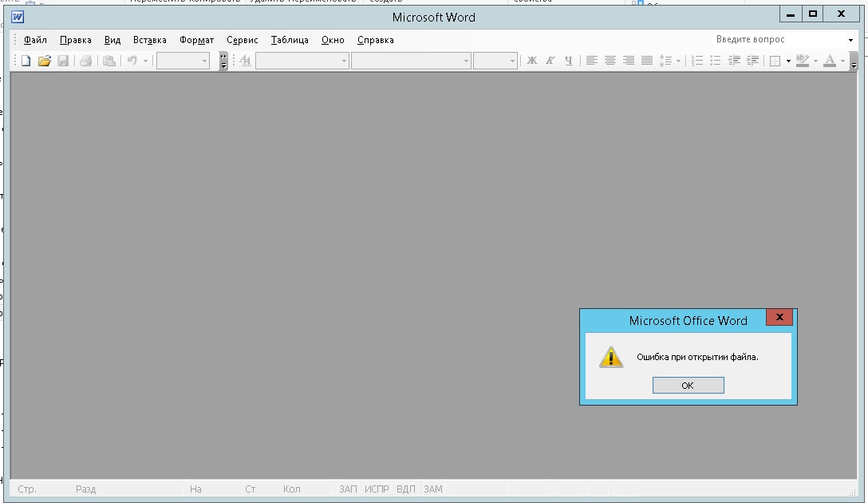
Task: Maximize the Microsoft Word window
Action: click(x=813, y=14)
